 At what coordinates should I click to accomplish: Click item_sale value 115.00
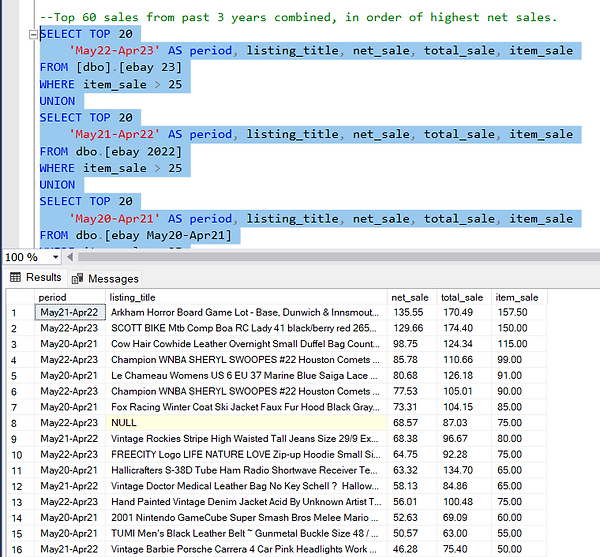[512, 344]
